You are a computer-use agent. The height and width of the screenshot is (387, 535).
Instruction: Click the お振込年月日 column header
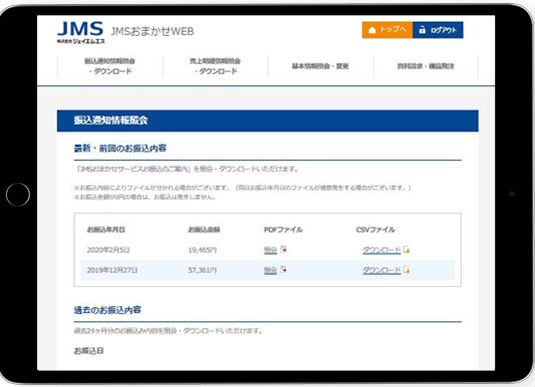coord(106,230)
